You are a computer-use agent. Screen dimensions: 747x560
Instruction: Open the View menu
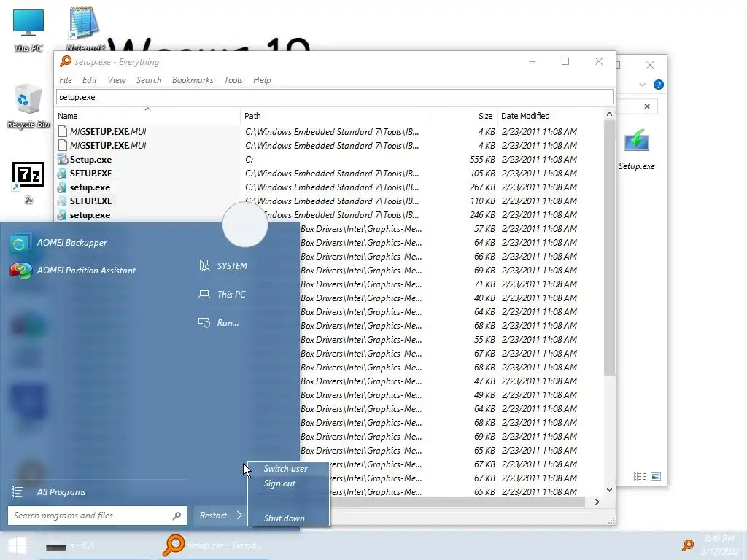117,80
